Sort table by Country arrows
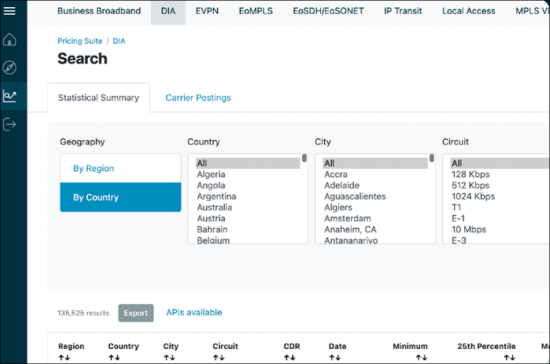The width and height of the screenshot is (550, 364). pos(114,358)
